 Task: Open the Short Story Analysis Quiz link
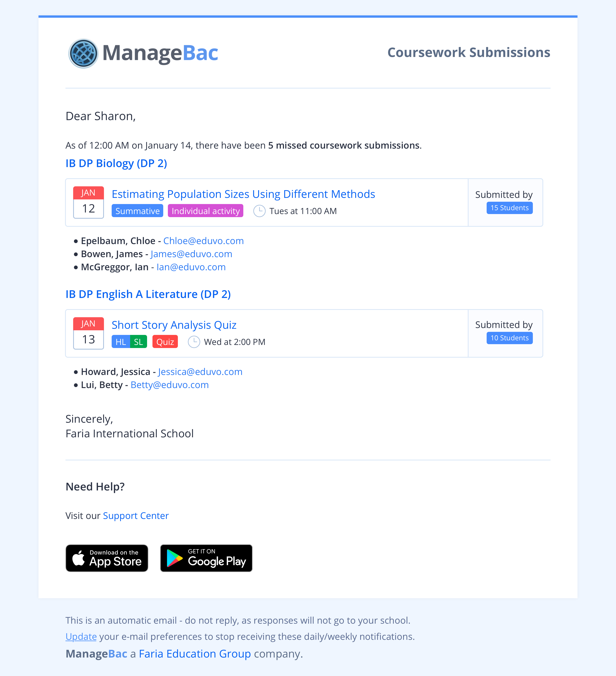click(174, 325)
